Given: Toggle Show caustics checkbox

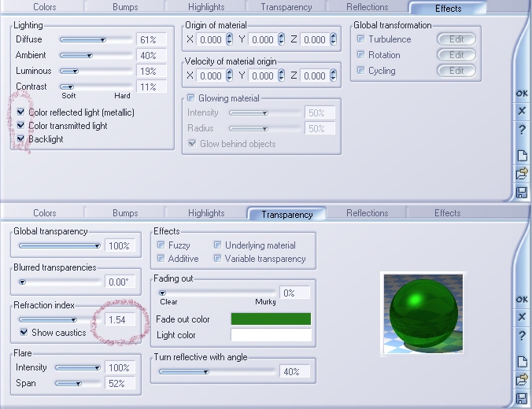Looking at the screenshot, I should click(24, 332).
